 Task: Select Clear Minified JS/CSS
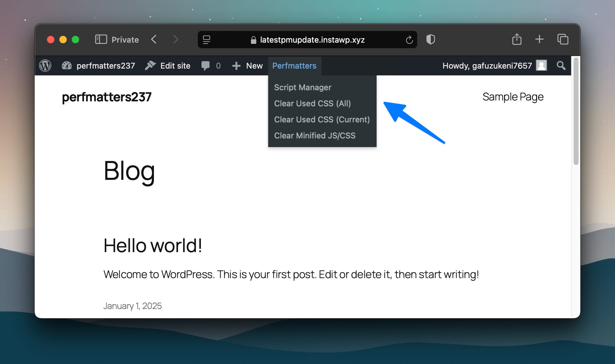coord(315,136)
